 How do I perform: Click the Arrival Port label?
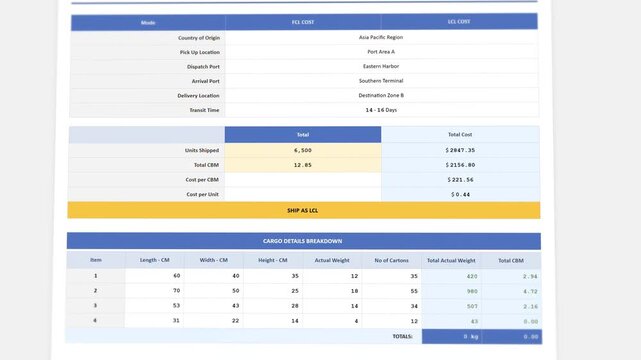pos(206,81)
